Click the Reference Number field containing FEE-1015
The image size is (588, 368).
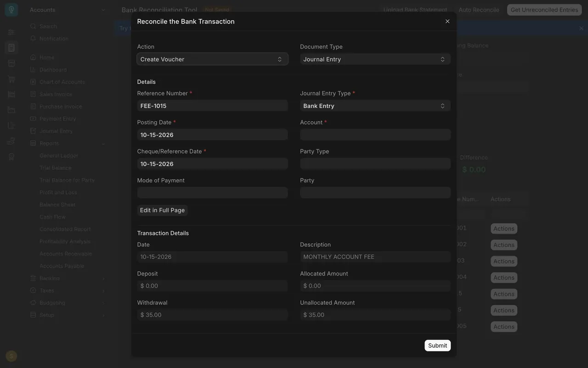(213, 106)
